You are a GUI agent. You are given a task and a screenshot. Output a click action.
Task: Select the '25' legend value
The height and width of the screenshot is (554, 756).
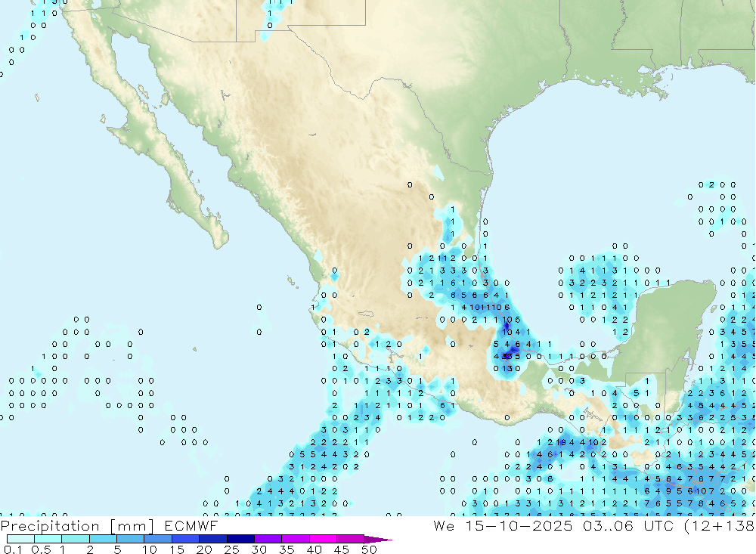tap(231, 549)
